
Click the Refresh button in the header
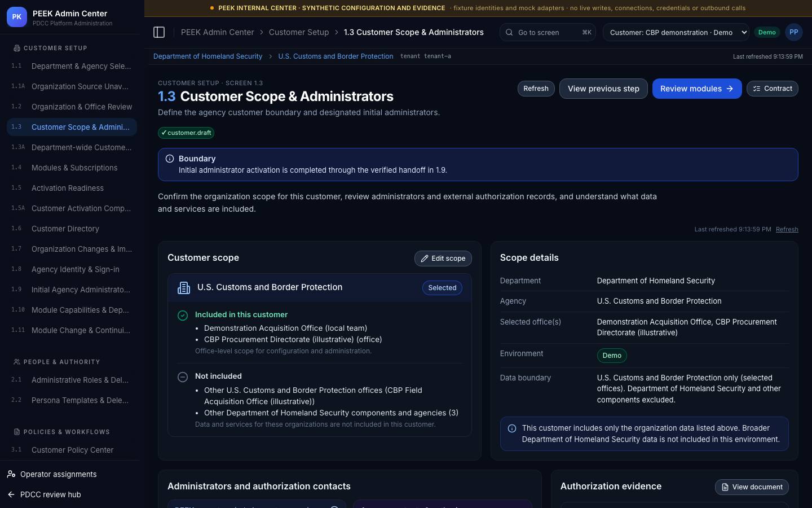(x=536, y=89)
